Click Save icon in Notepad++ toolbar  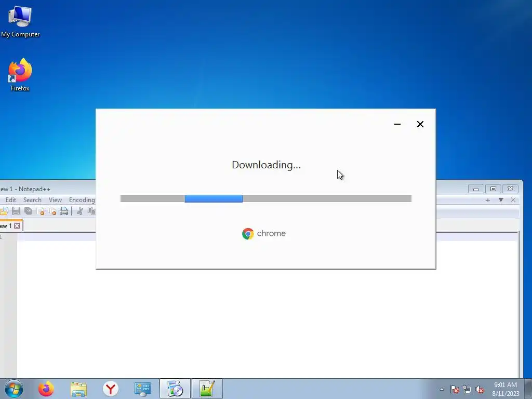(16, 211)
